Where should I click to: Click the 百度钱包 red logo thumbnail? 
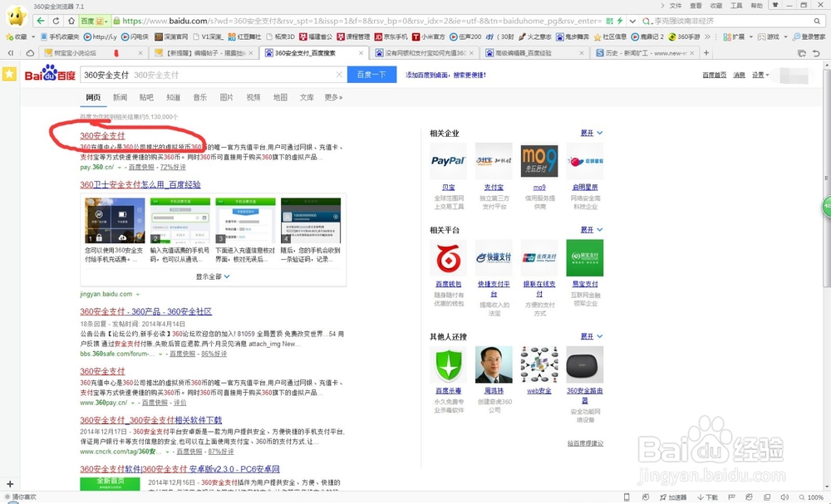449,258
